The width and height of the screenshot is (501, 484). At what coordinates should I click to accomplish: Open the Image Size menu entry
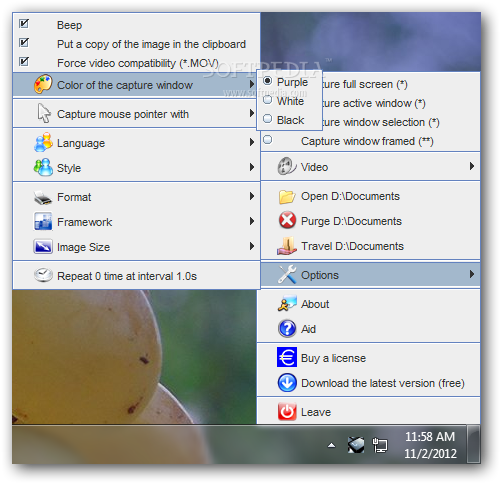[x=136, y=247]
